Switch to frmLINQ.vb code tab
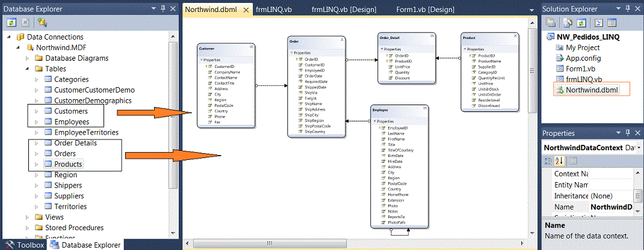 pos(273,10)
